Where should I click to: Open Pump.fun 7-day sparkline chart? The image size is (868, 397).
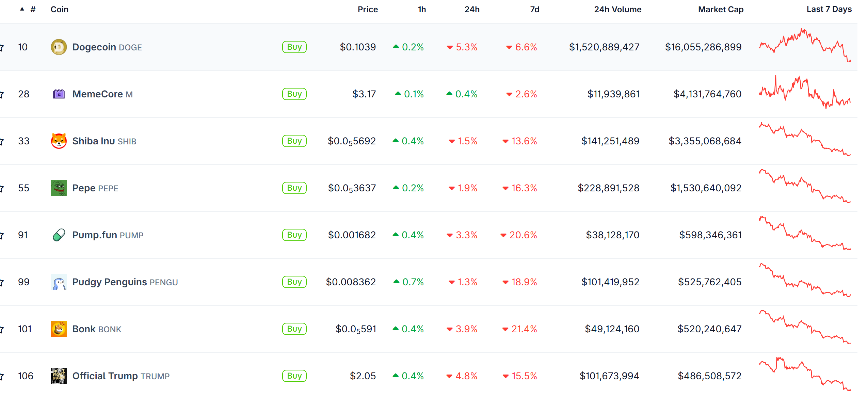pos(805,233)
